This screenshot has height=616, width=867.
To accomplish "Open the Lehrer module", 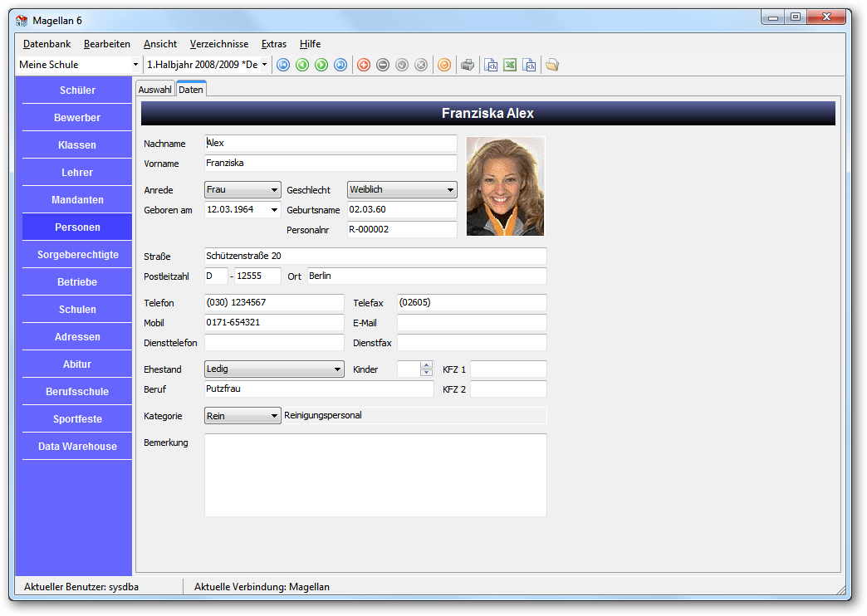I will point(77,173).
